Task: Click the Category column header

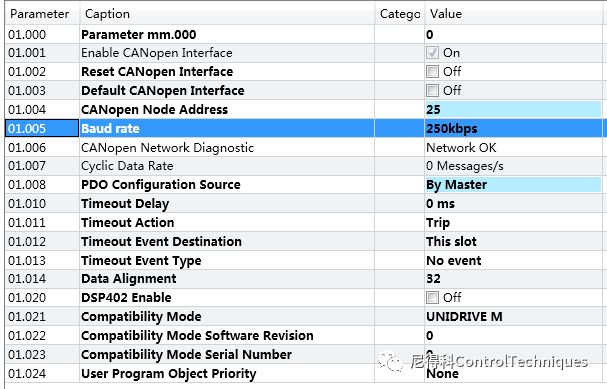Action: point(400,14)
